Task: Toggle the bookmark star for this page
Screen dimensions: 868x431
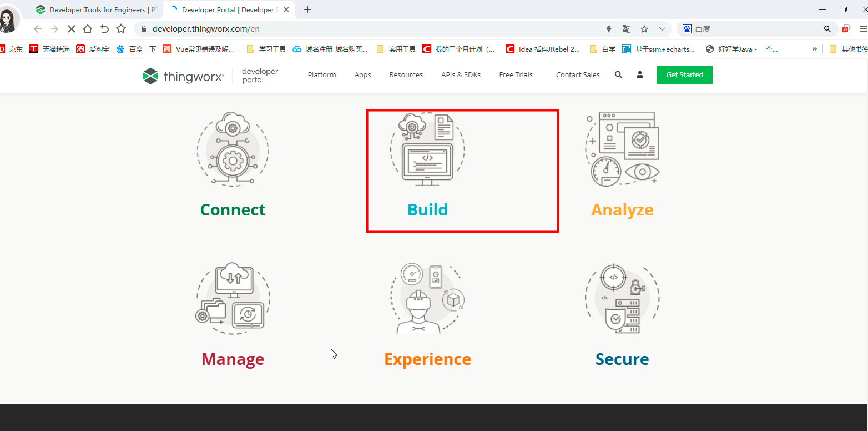Action: (x=644, y=28)
